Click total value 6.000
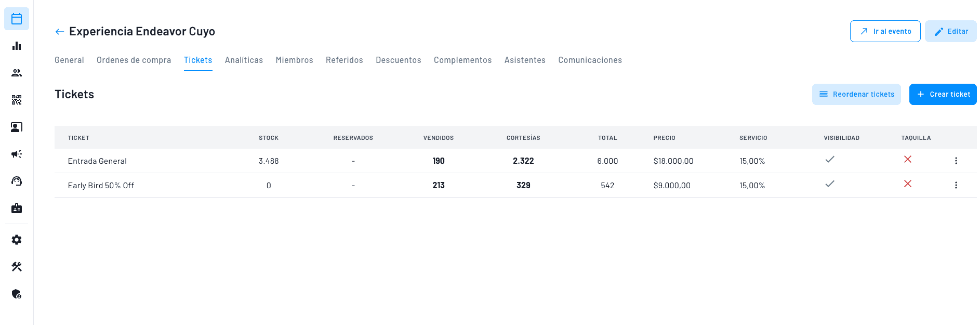Image resolution: width=980 pixels, height=325 pixels. pos(607,161)
